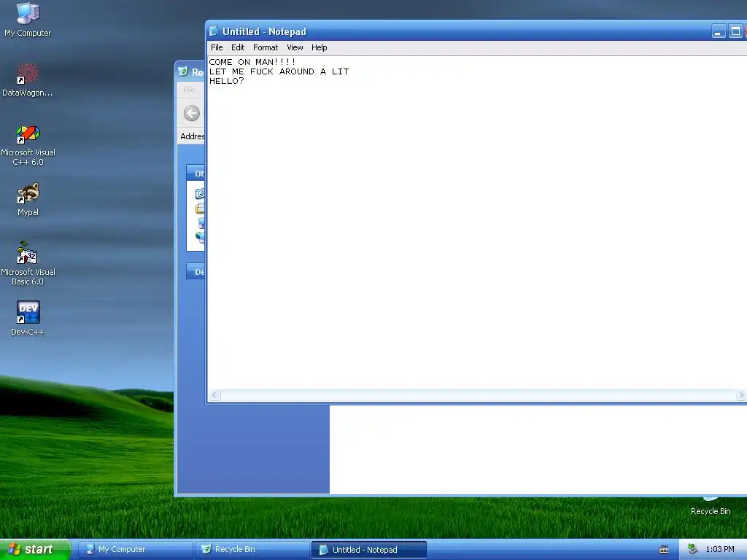747x560 pixels.
Task: Select the Dev-C++ desktop icon
Action: tap(28, 319)
